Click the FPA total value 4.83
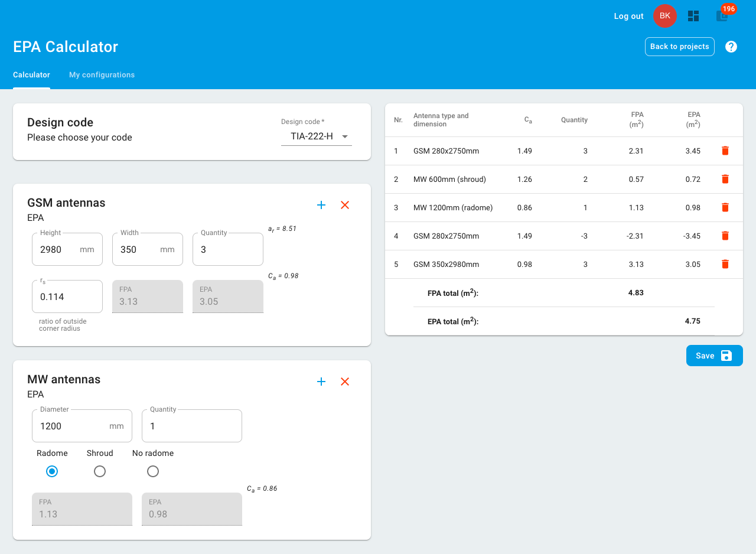The width and height of the screenshot is (756, 554). (636, 292)
